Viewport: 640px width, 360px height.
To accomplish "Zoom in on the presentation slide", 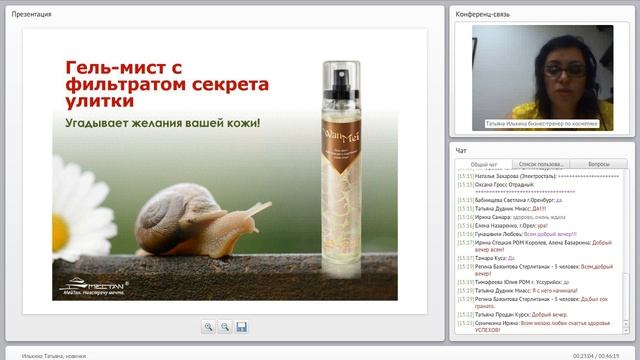I will [208, 327].
